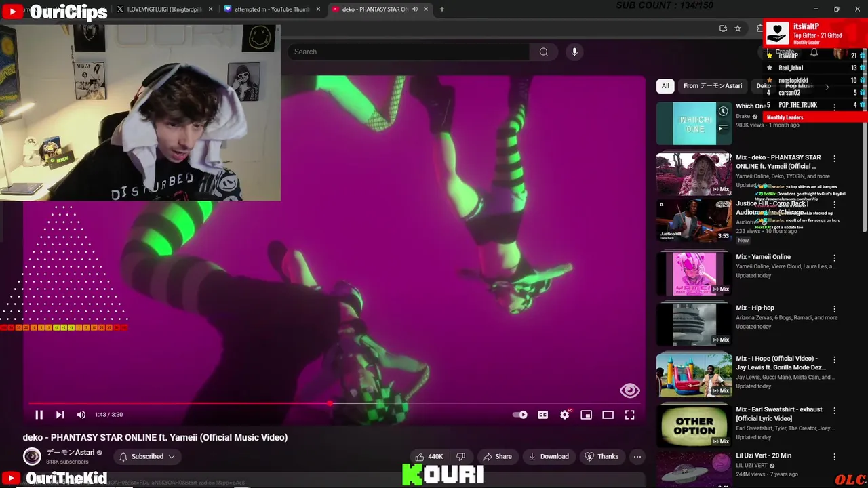Screen dimensions: 868x488
Task: Click the Thanks button
Action: [x=602, y=457]
